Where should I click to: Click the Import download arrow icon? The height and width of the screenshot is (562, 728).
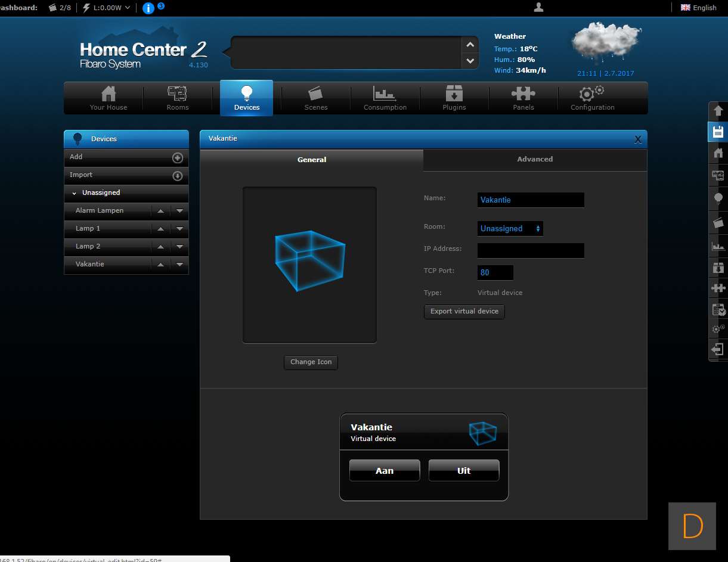[x=177, y=176]
